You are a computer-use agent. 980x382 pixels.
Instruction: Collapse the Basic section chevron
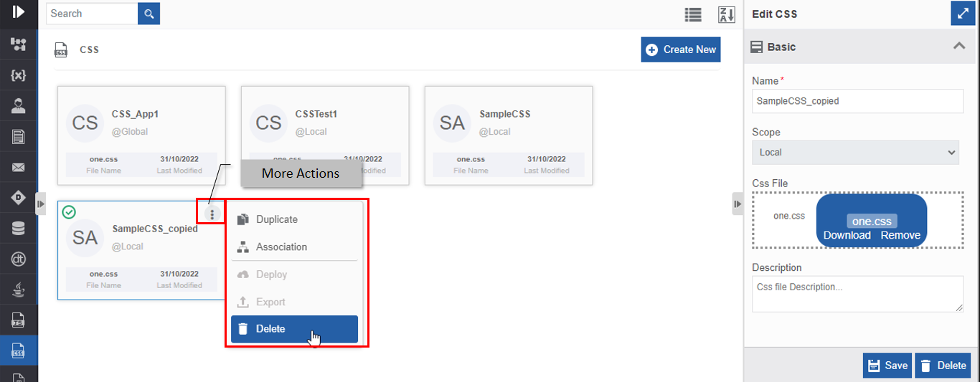(x=958, y=47)
